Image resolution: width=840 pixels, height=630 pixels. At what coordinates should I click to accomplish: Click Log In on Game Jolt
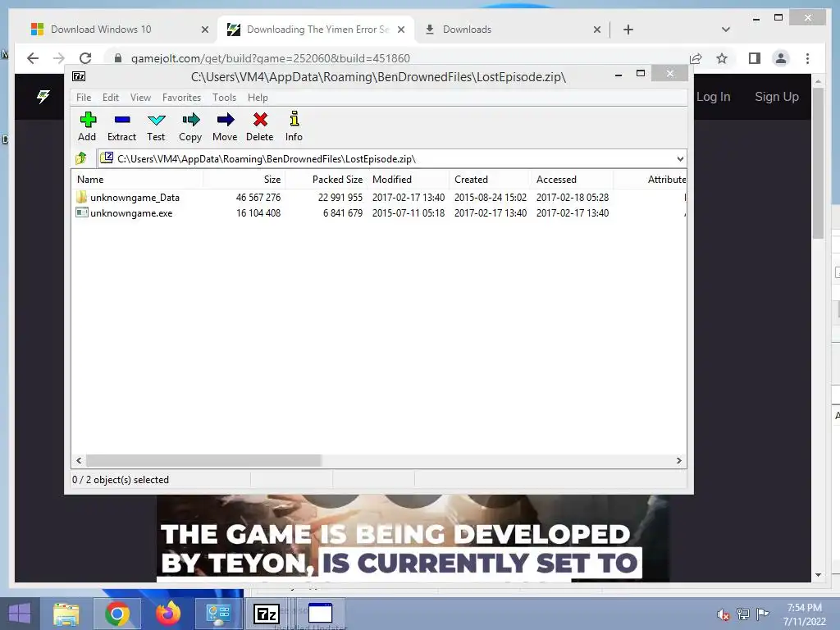pos(713,97)
